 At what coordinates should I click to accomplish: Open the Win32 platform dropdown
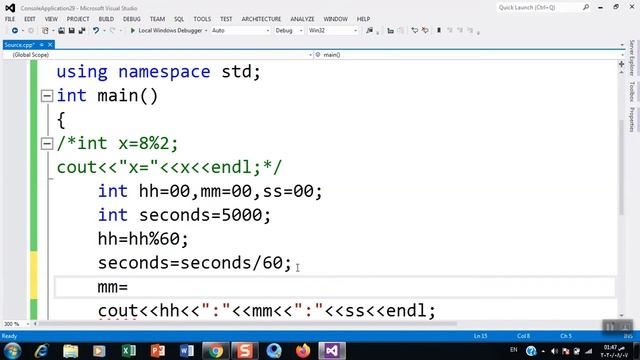point(333,31)
